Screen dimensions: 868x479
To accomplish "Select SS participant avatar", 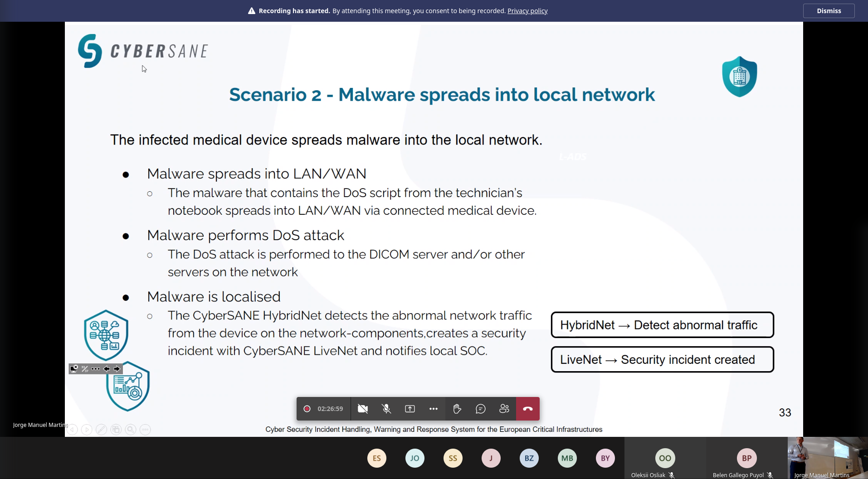I will 453,458.
